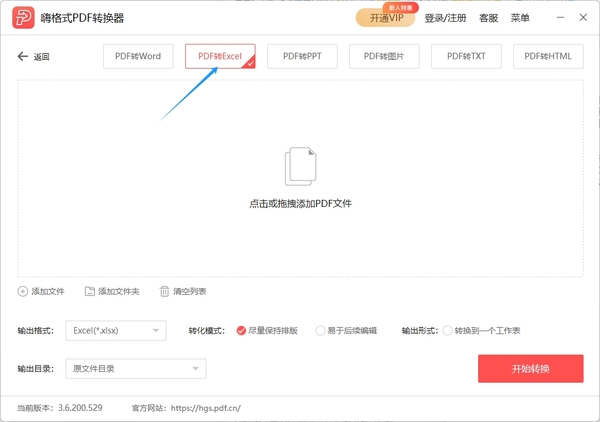Switch to the PDF转Word tab
This screenshot has height=422, width=600.
point(138,57)
